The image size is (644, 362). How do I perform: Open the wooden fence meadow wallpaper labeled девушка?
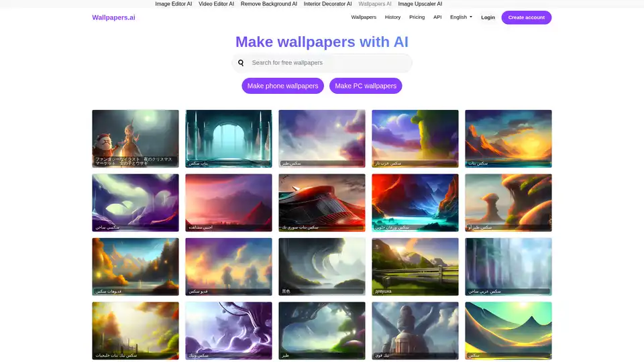click(x=415, y=266)
